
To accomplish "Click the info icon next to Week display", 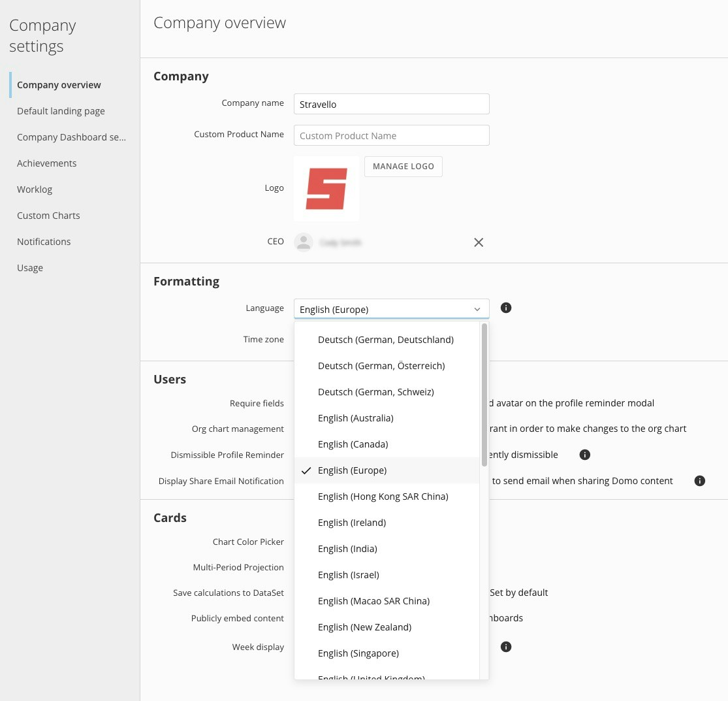I will 505,647.
